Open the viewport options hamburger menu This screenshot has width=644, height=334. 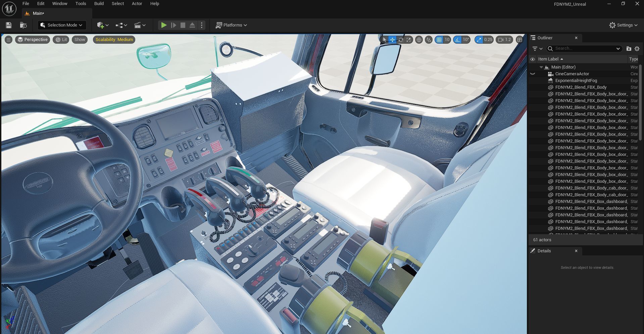(9, 40)
